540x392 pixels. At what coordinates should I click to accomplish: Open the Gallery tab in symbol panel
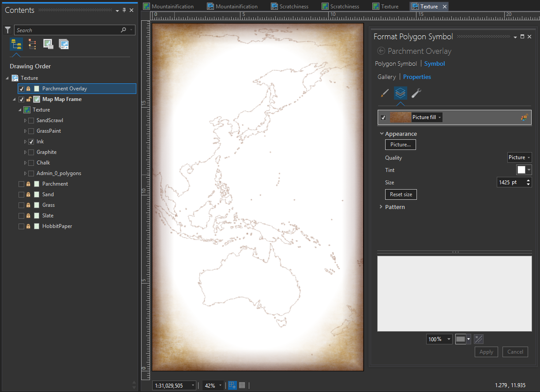(386, 77)
